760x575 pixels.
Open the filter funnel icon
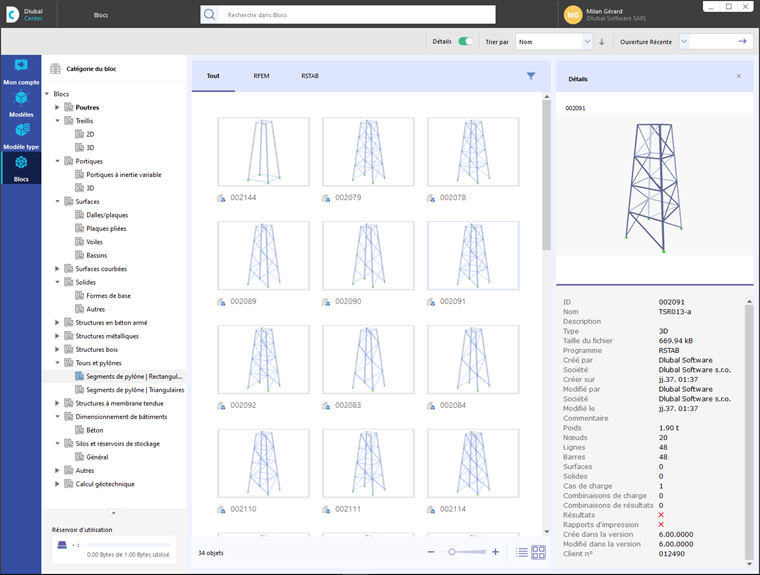click(x=531, y=76)
